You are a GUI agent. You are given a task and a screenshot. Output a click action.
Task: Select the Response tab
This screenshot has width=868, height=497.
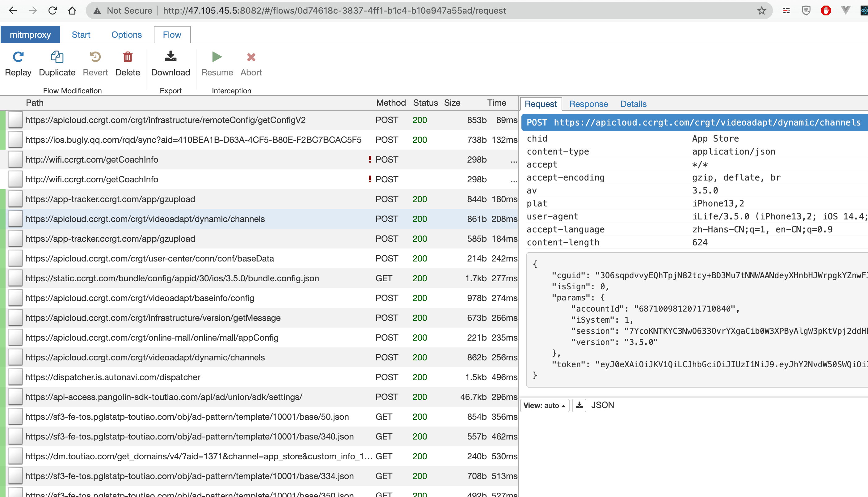[x=589, y=104]
